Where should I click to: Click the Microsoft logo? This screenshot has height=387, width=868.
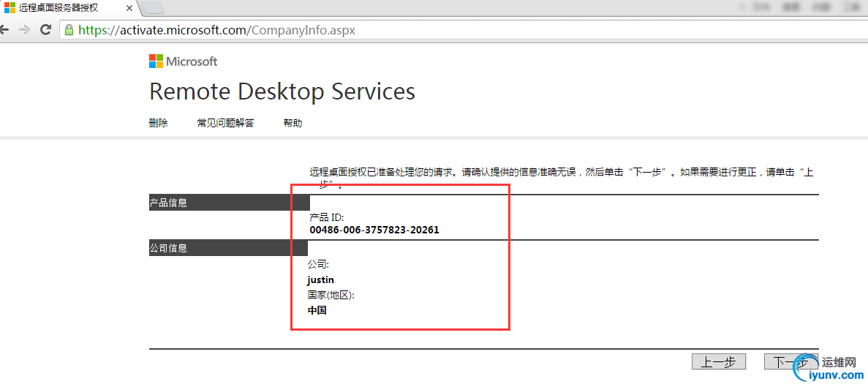pos(184,61)
